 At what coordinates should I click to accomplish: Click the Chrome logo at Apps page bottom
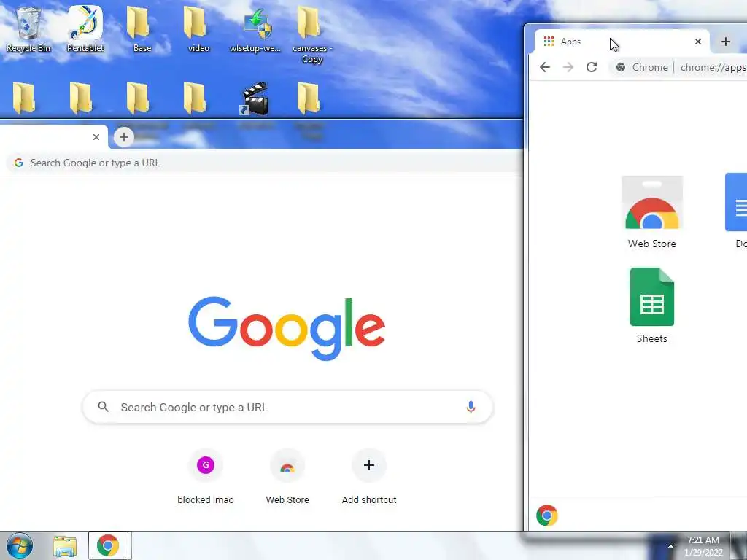[547, 516]
